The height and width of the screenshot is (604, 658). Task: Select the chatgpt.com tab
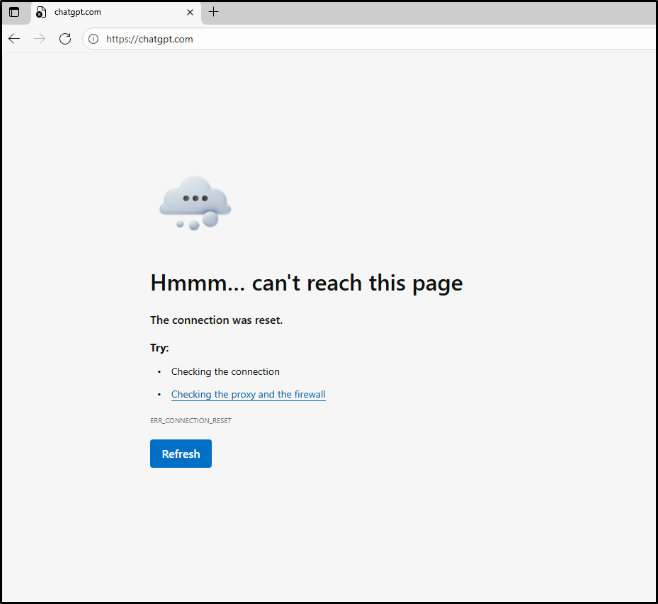tap(110, 12)
